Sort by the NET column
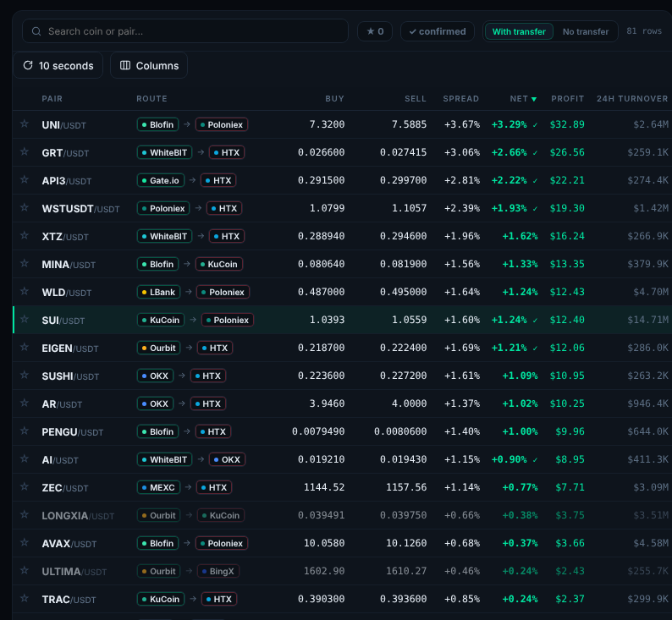672x620 pixels. coord(523,98)
